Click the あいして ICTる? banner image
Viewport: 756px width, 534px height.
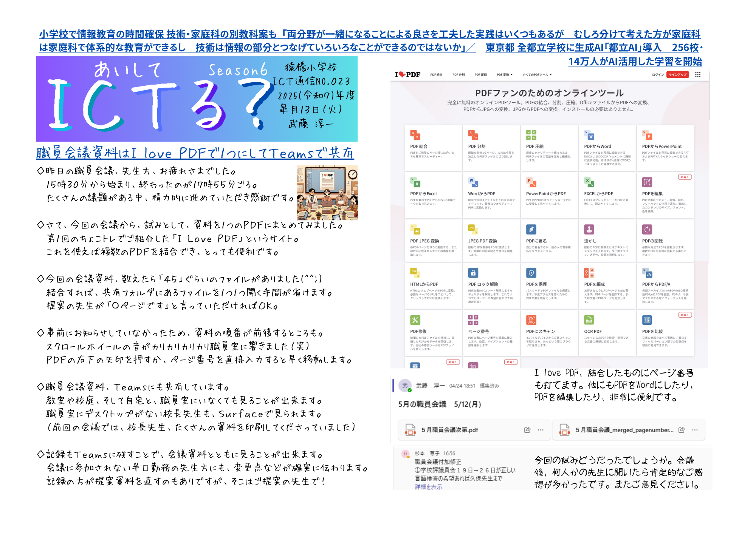point(197,99)
